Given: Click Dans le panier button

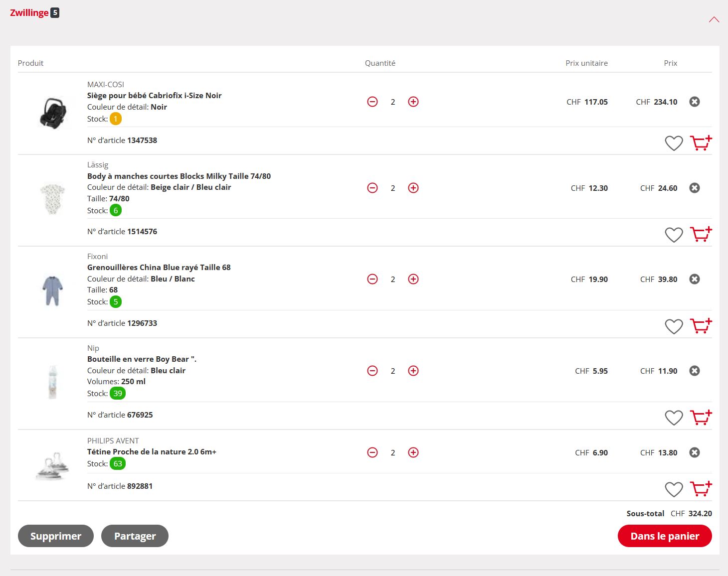Looking at the screenshot, I should (x=665, y=536).
